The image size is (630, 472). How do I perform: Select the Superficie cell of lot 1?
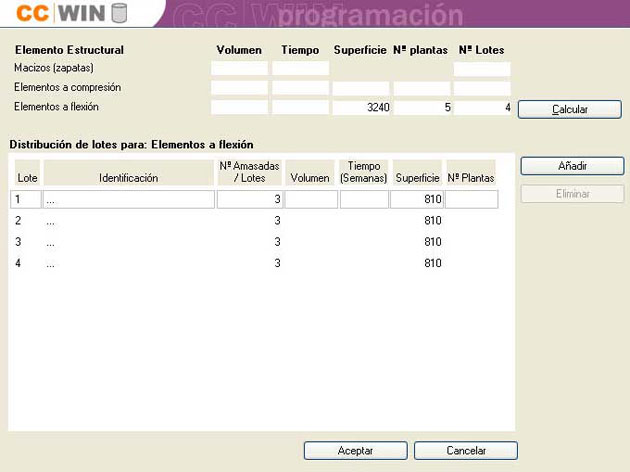[x=417, y=200]
